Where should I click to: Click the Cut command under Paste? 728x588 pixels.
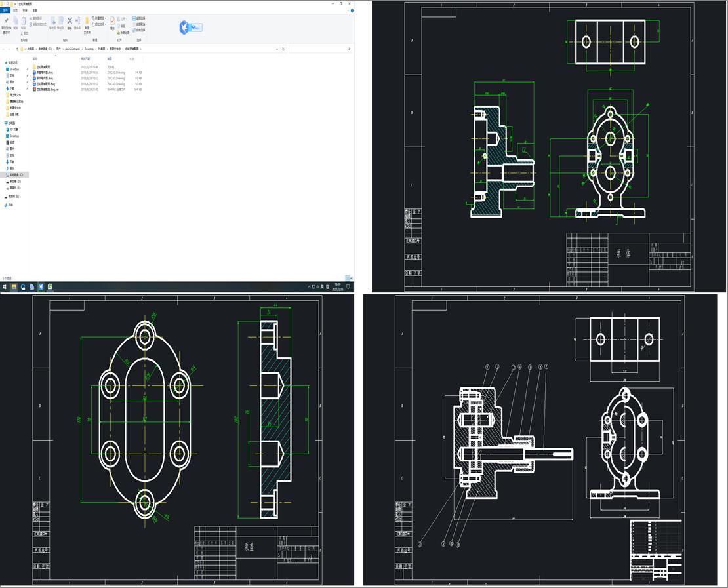[x=25, y=33]
